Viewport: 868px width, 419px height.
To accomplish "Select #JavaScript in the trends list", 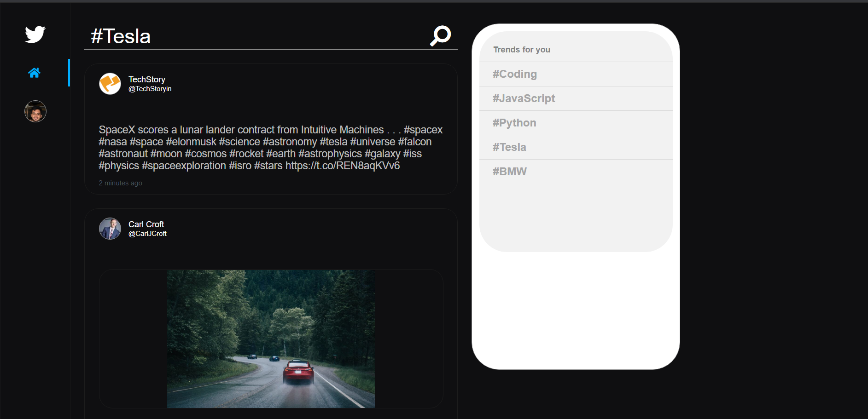I will (524, 98).
